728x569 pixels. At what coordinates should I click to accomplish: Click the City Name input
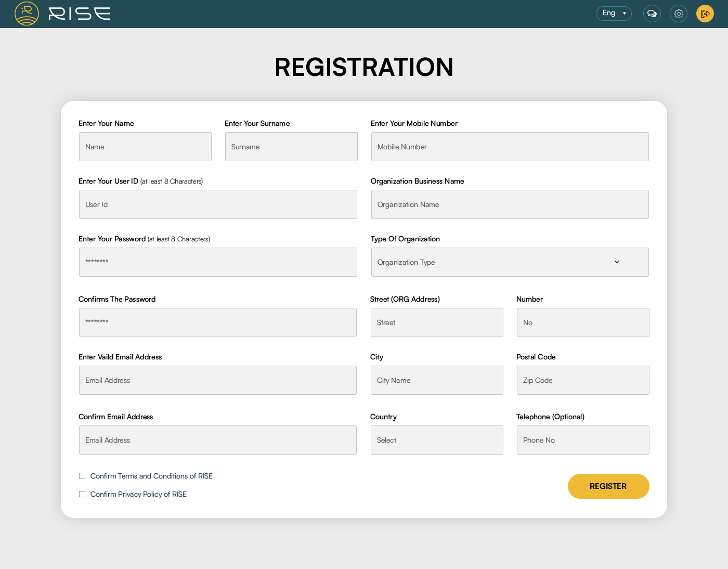[437, 380]
